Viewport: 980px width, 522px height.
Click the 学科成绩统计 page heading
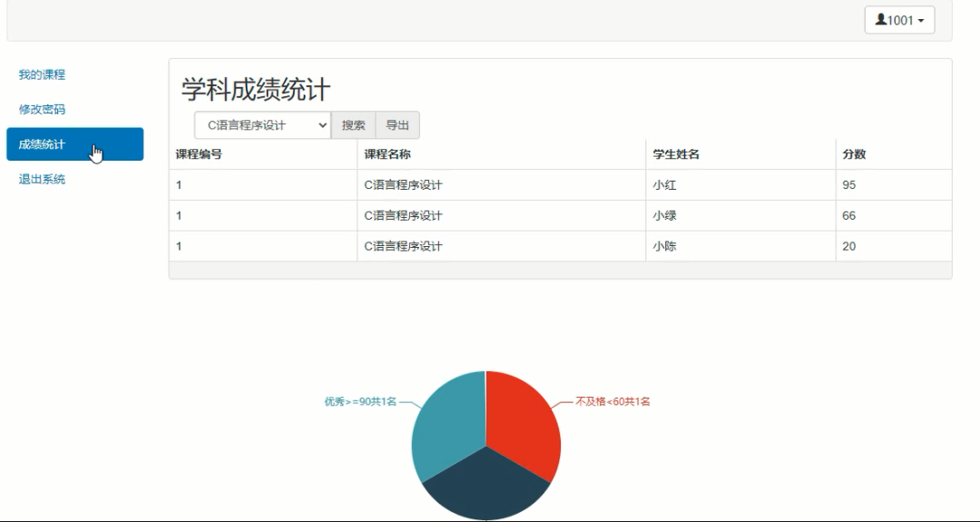pyautogui.click(x=256, y=90)
